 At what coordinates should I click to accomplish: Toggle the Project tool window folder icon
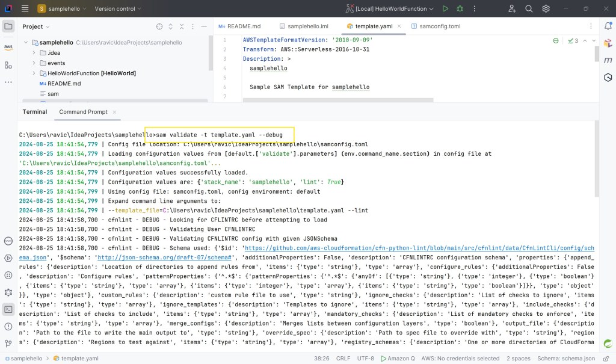click(x=8, y=26)
